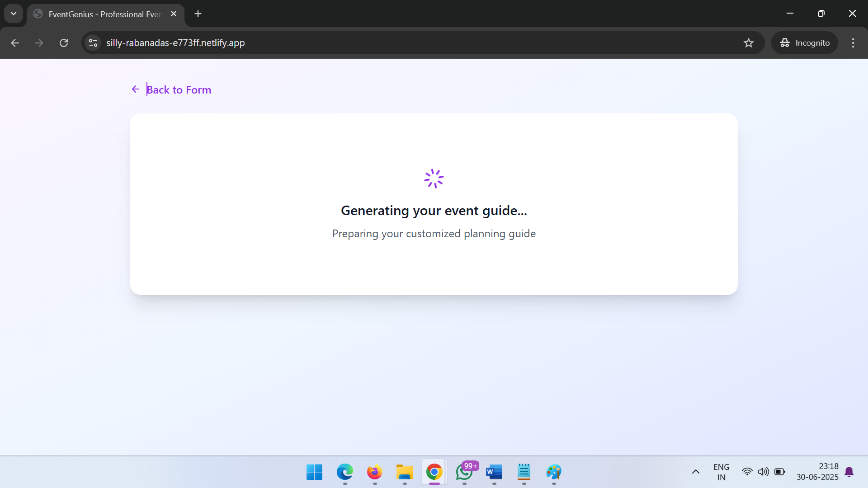The width and height of the screenshot is (868, 488).
Task: Open the Windows Start menu
Action: pyautogui.click(x=314, y=472)
